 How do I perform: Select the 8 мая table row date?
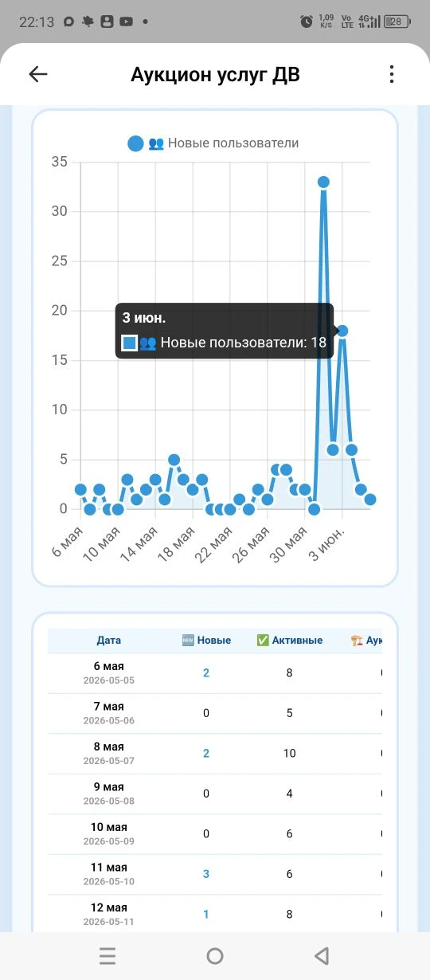[109, 753]
